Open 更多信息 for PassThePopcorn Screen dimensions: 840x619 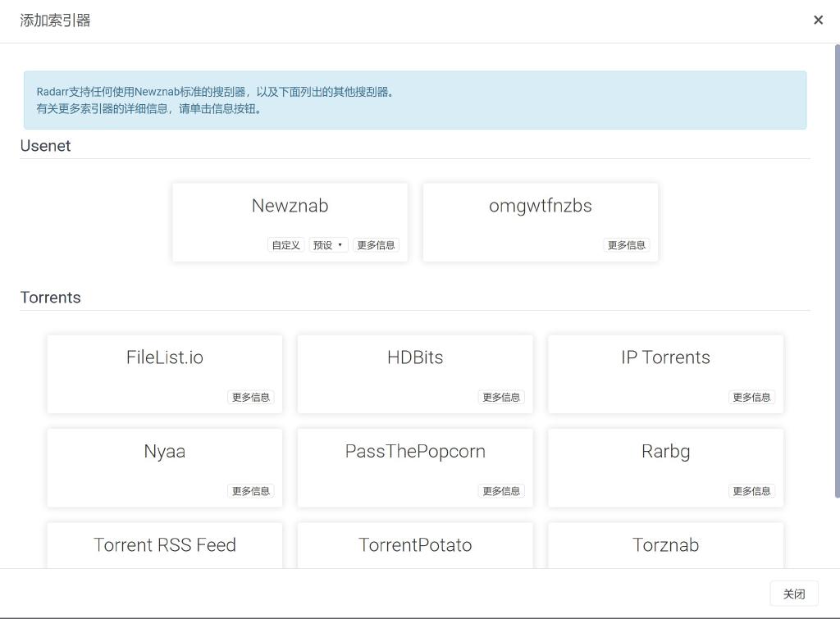(x=501, y=491)
